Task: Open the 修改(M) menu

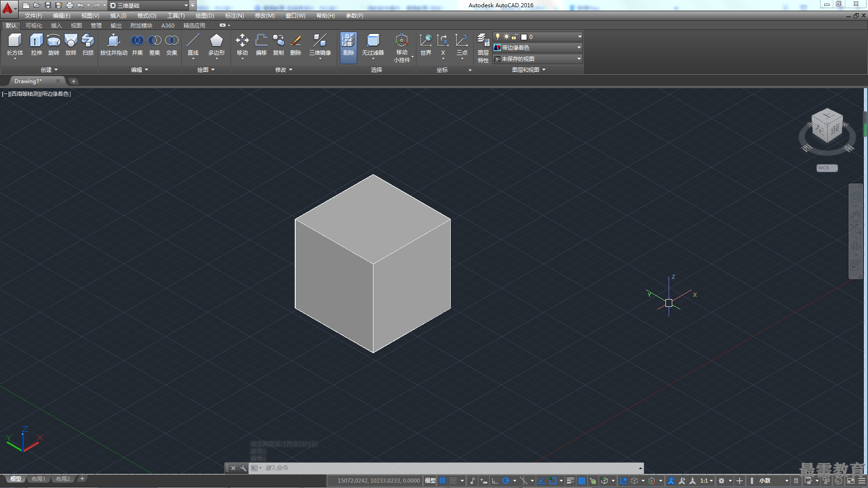Action: coord(264,16)
